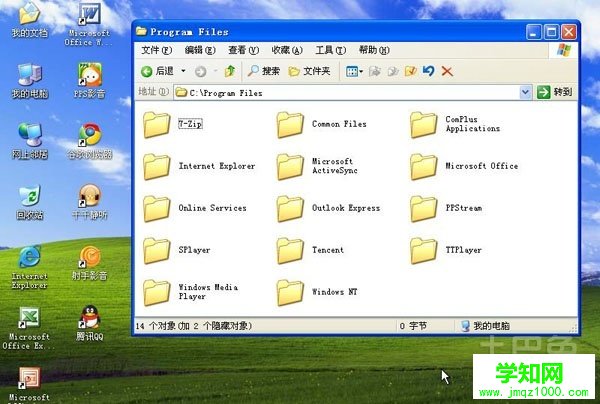Select the 千千静听 desktop shortcut
Viewport: 600px width, 404px height.
pyautogui.click(x=90, y=202)
